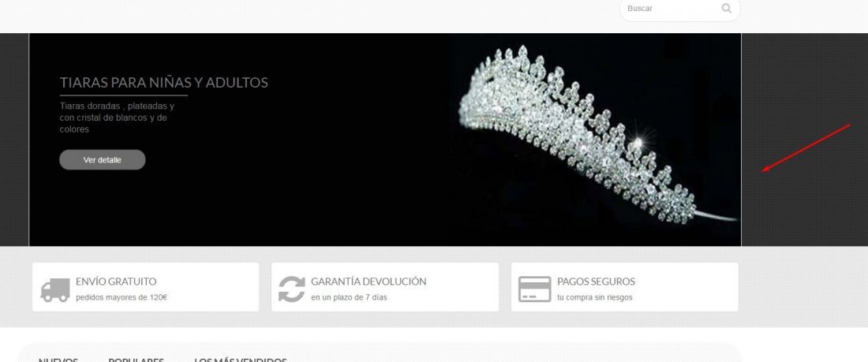The image size is (868, 362).
Task: Click the Garantía devolución title
Action: [x=369, y=282]
